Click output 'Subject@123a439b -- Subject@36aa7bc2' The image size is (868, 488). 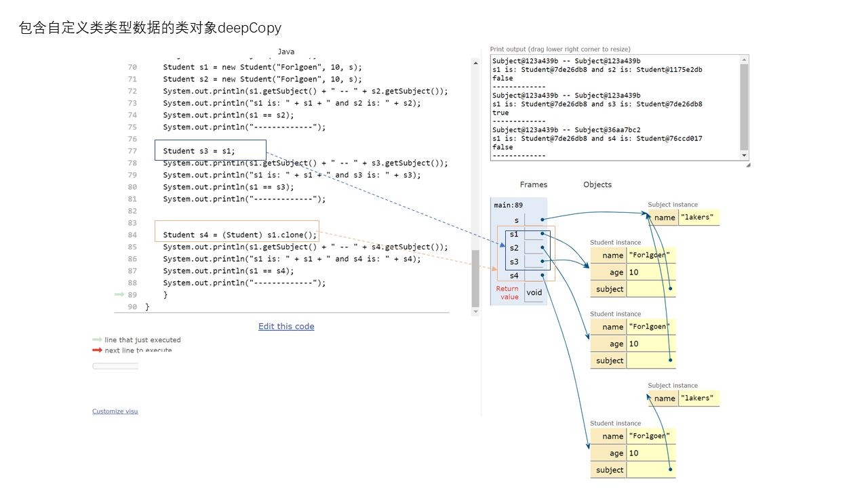[x=566, y=130]
